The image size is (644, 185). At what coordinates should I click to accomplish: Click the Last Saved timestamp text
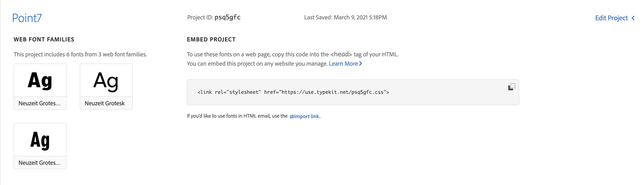(345, 17)
